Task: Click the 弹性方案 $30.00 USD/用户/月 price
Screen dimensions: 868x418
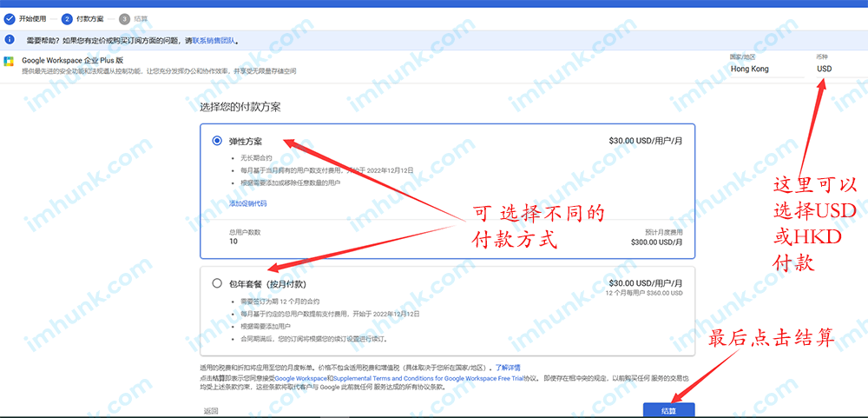Action: 646,141
